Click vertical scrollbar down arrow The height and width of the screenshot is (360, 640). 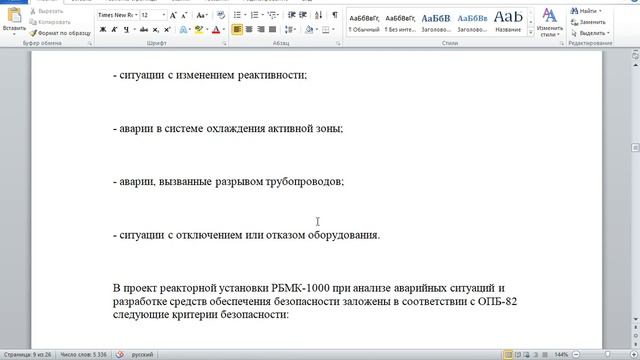636,319
